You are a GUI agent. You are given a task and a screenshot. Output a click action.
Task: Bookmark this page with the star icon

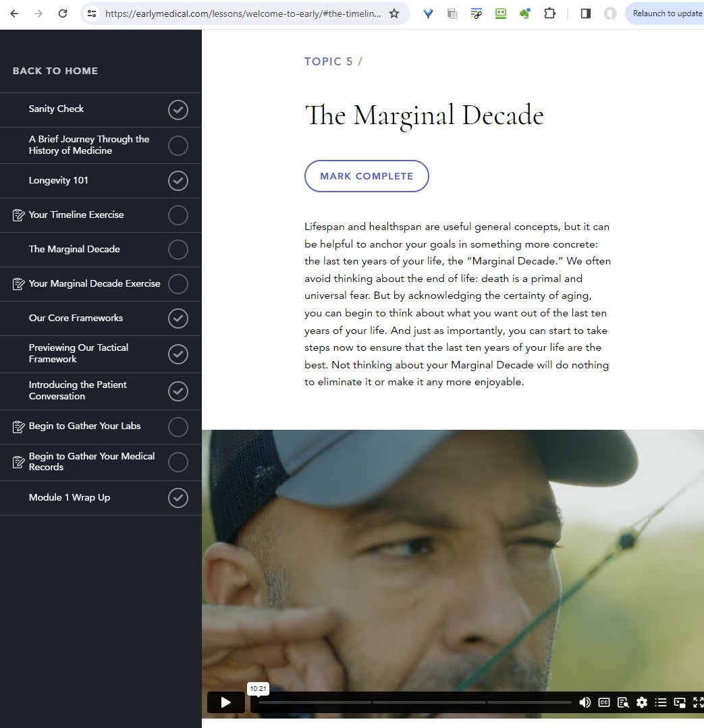coord(394,13)
